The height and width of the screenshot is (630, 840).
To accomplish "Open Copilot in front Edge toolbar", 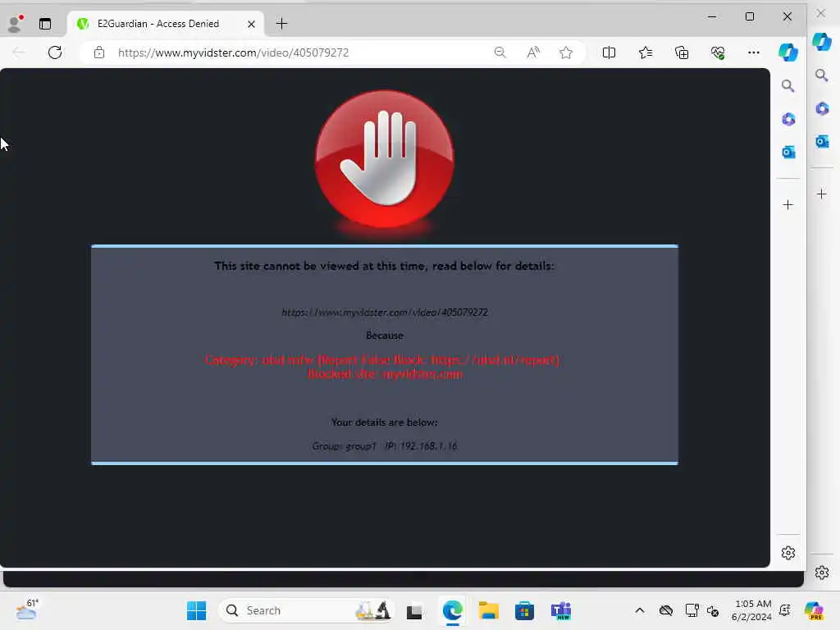I will tap(788, 52).
